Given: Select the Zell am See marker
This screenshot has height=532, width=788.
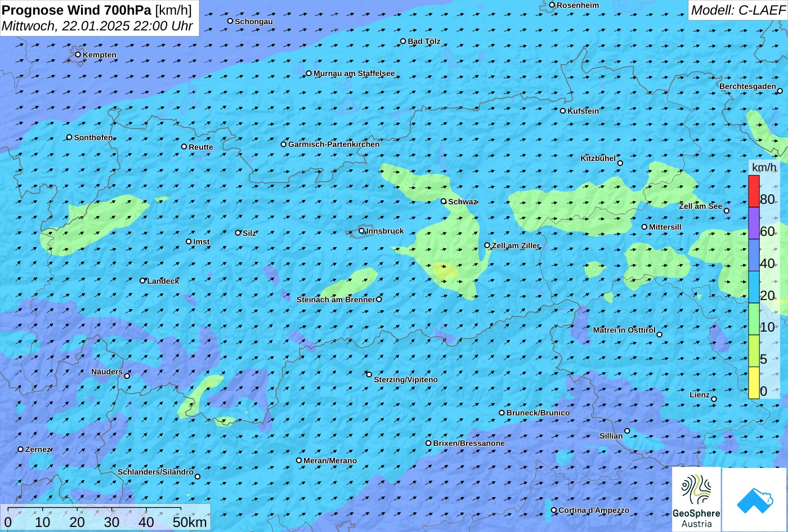Looking at the screenshot, I should pyautogui.click(x=726, y=211).
